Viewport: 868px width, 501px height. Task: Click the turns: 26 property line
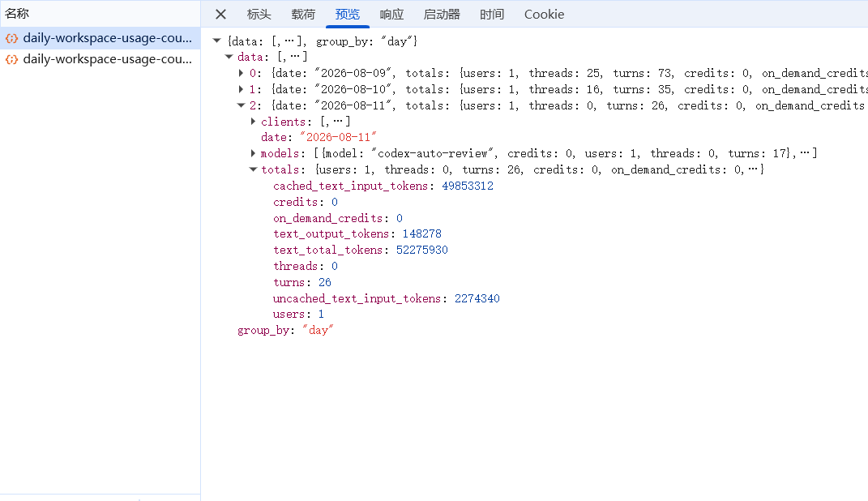302,282
